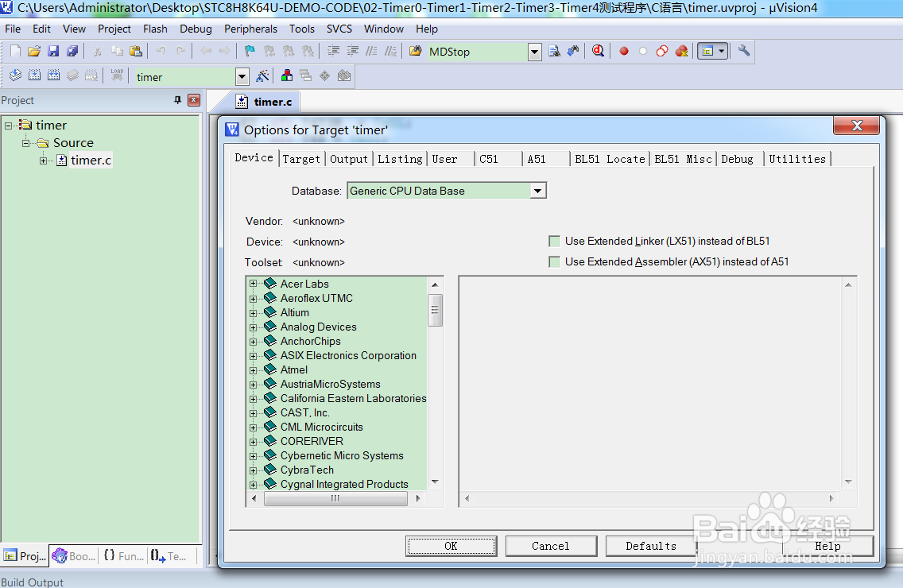This screenshot has height=588, width=903.
Task: Open the Database combo box dropdown
Action: tap(537, 191)
